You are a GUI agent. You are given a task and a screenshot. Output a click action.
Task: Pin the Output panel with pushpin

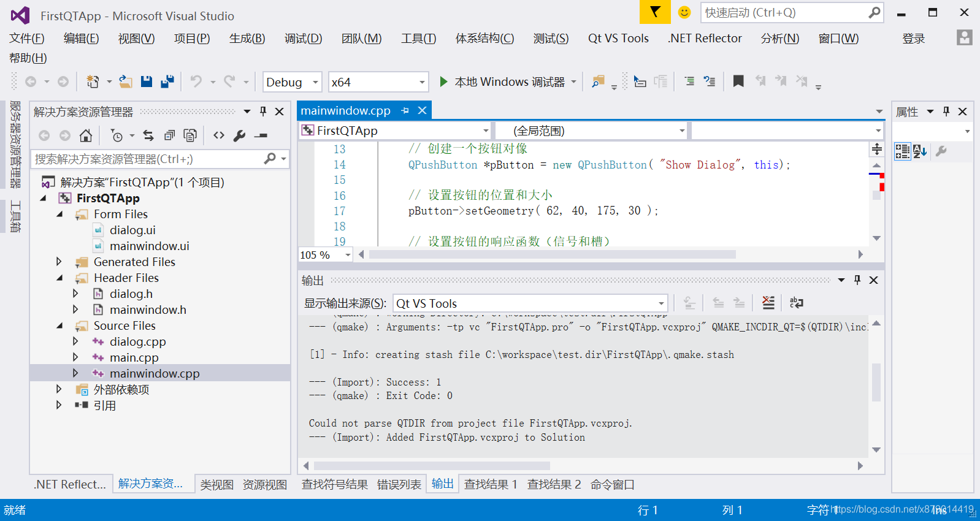(x=857, y=280)
